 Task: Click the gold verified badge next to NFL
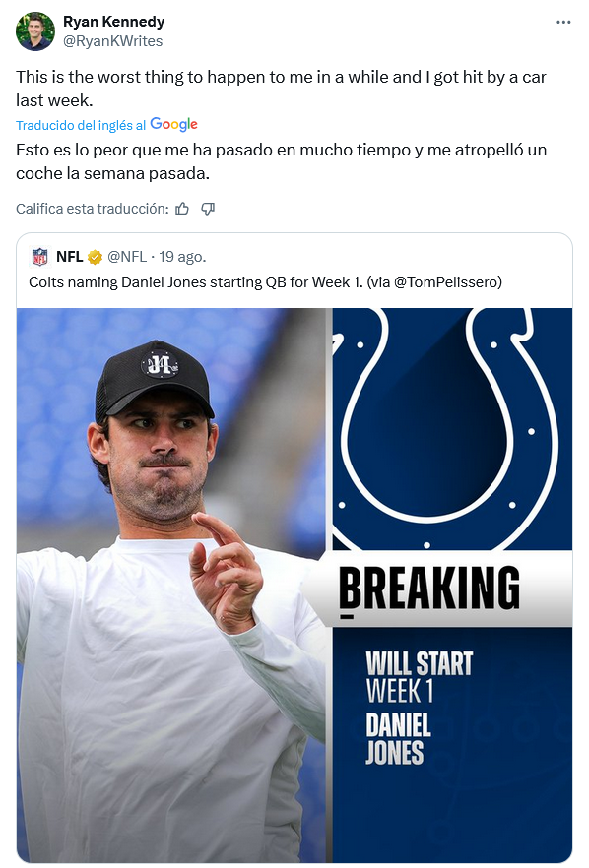[96, 257]
